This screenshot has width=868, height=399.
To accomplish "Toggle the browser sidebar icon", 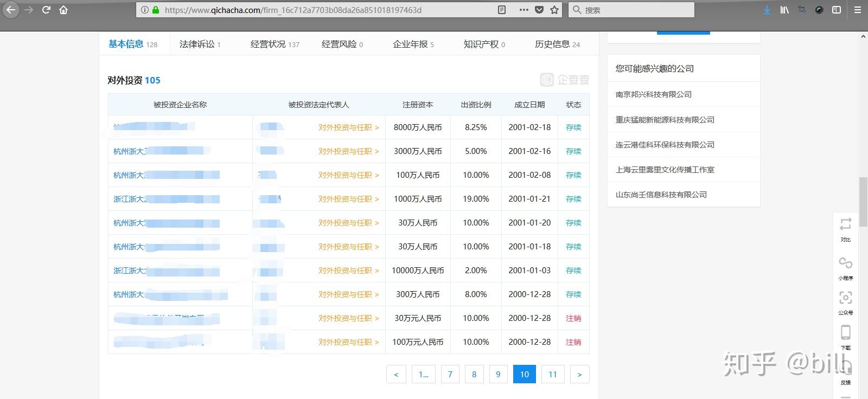I will (x=837, y=10).
